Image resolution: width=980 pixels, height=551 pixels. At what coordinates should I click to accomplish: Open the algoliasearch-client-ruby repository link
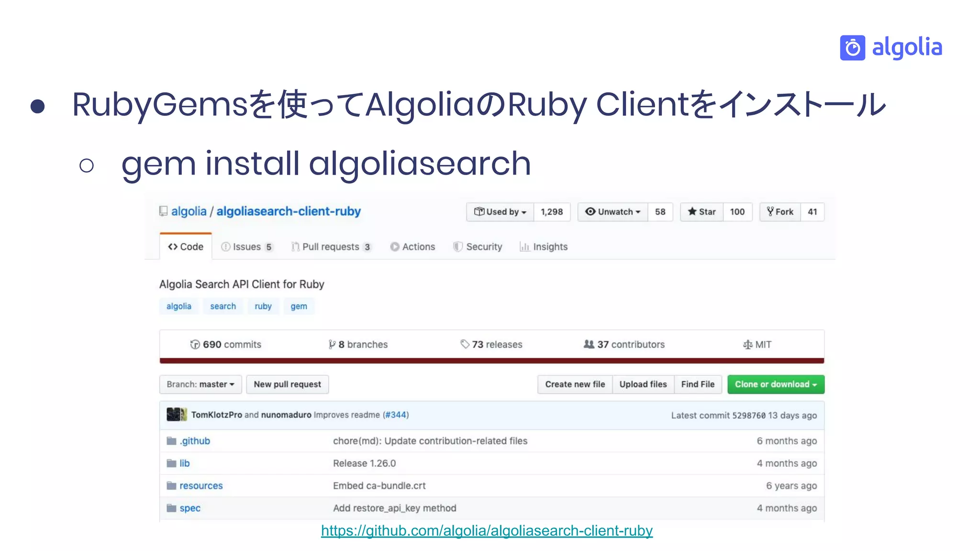(x=289, y=211)
